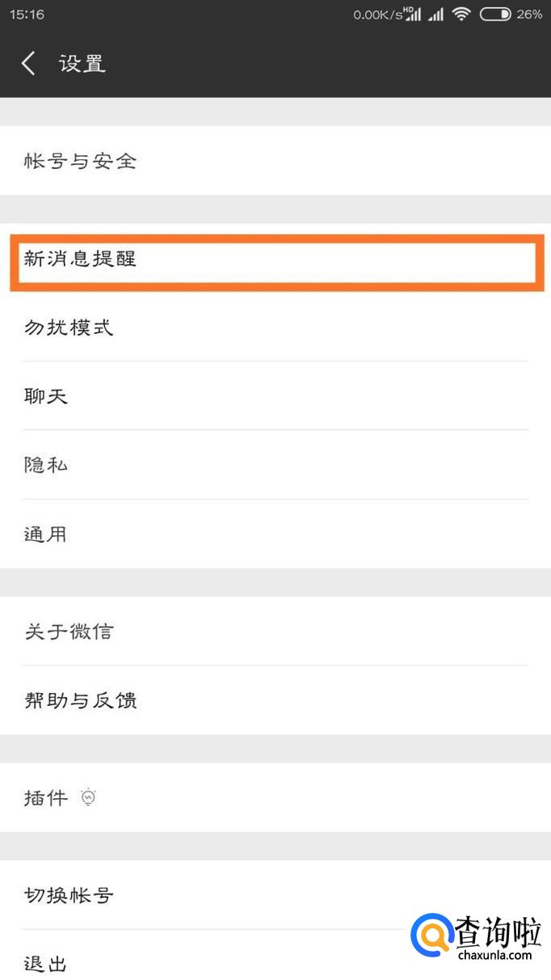Tap the lightbulb icon beside 插件
Screen dimensions: 551x980
[89, 798]
